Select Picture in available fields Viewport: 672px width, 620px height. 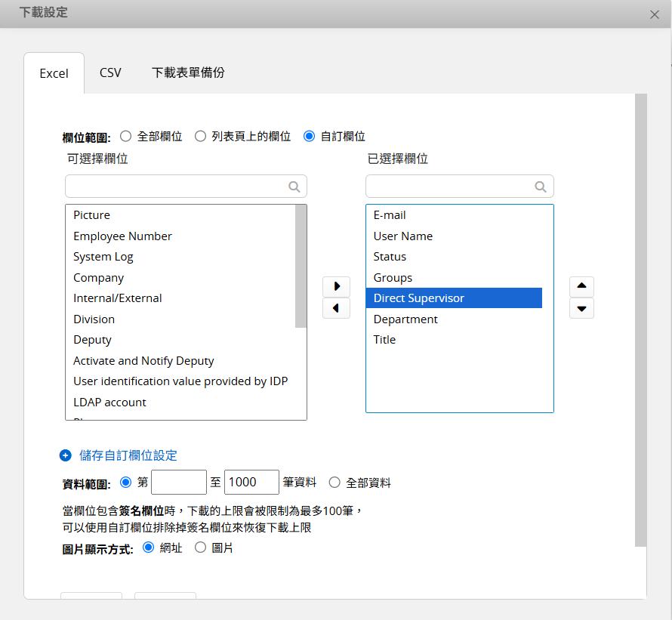pyautogui.click(x=180, y=215)
